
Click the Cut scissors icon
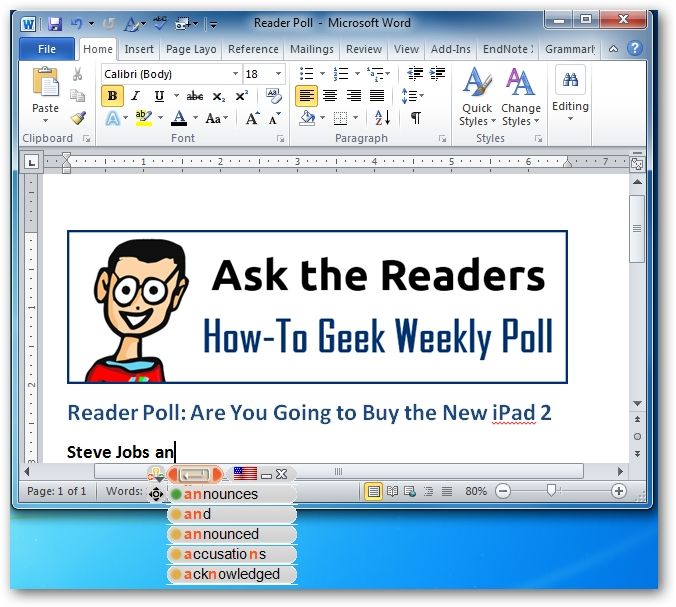tap(78, 74)
